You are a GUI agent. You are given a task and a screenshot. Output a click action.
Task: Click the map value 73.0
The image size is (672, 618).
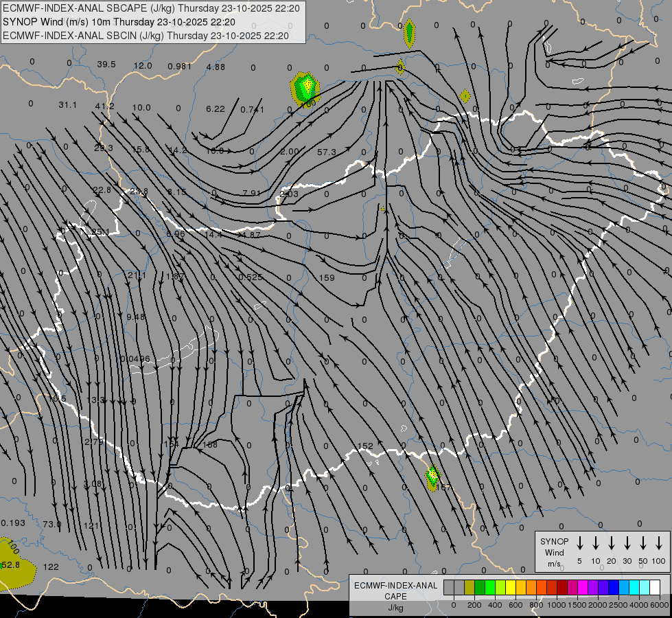(52, 524)
